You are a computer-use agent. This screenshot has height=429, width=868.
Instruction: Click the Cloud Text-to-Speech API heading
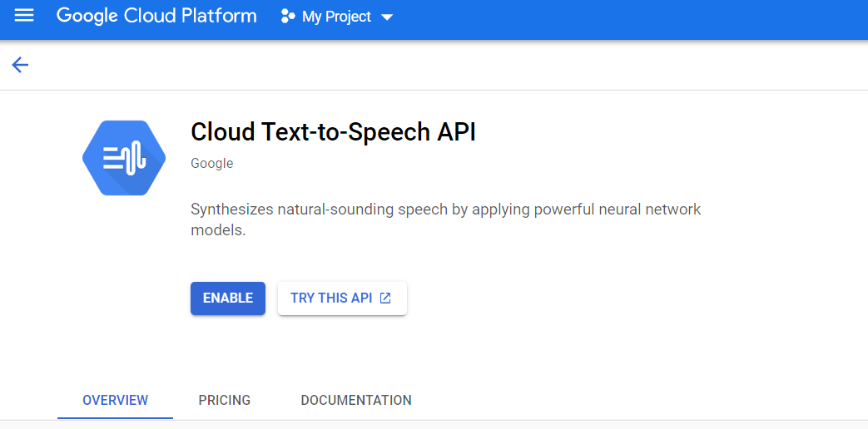333,132
